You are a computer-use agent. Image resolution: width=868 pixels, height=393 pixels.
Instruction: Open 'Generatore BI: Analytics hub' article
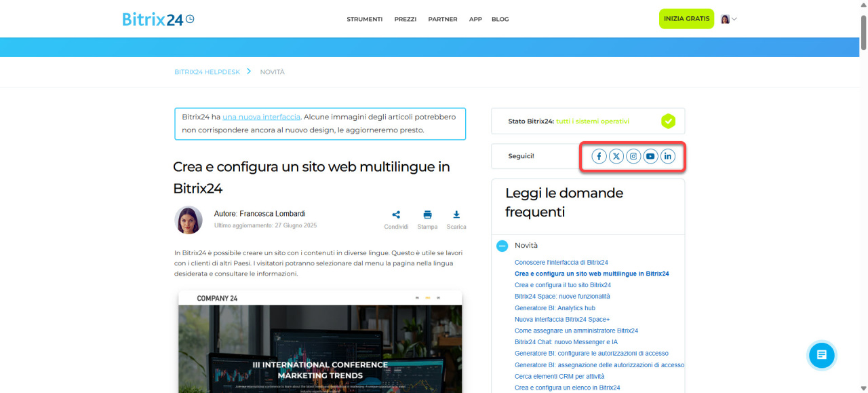click(x=555, y=308)
